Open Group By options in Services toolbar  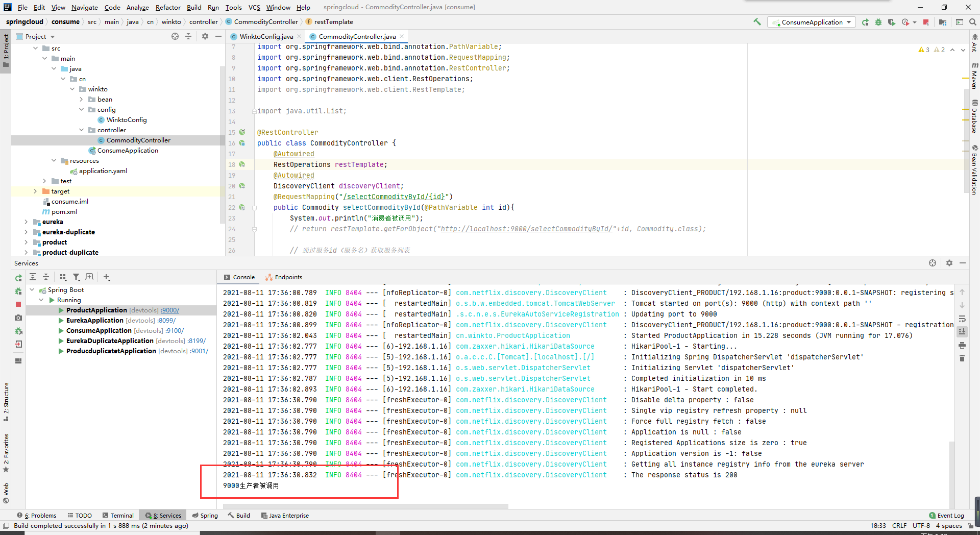tap(63, 277)
